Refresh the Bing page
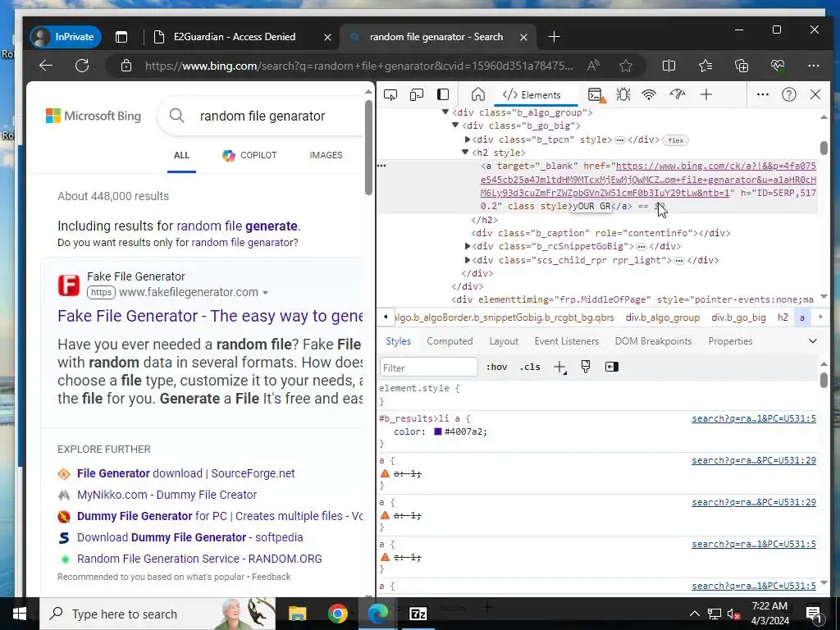The width and height of the screenshot is (840, 630). tap(82, 66)
